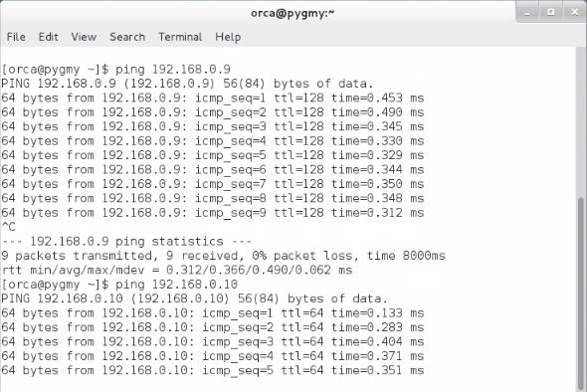The width and height of the screenshot is (587, 392).
Task: Click the 'PING 192.168.0.9 (192.168.0.9) 56(84) bytes' line
Action: [188, 84]
